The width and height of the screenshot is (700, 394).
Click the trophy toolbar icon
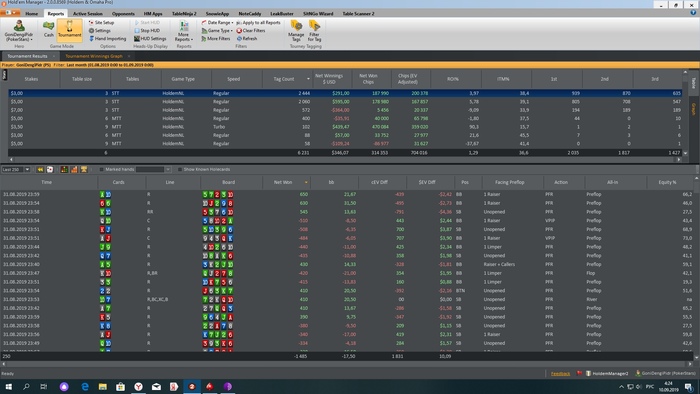(84, 170)
